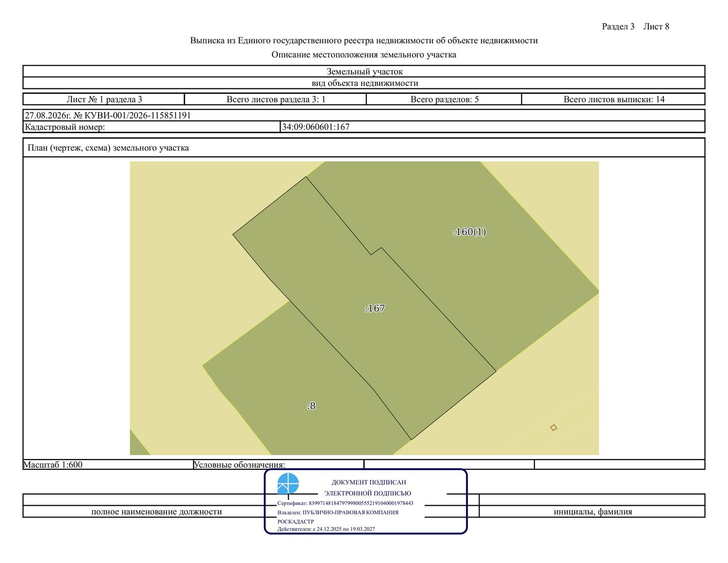This screenshot has width=728, height=563.
Task: Click the parcel label ":167" on the plan
Action: pos(375,308)
